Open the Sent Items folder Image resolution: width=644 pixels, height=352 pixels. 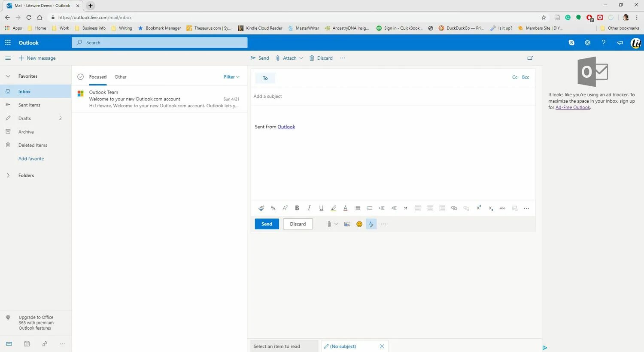pyautogui.click(x=36, y=105)
